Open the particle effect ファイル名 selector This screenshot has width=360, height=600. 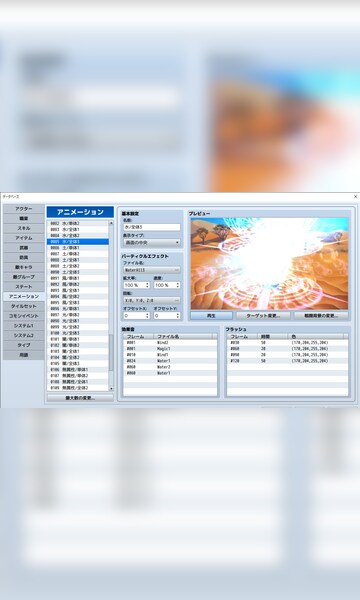pos(151,270)
